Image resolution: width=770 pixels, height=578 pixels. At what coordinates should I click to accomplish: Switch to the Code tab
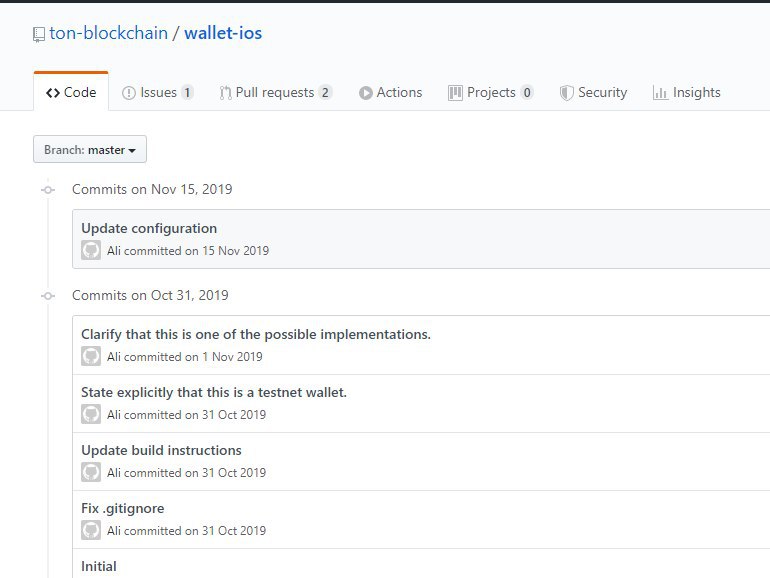[71, 92]
